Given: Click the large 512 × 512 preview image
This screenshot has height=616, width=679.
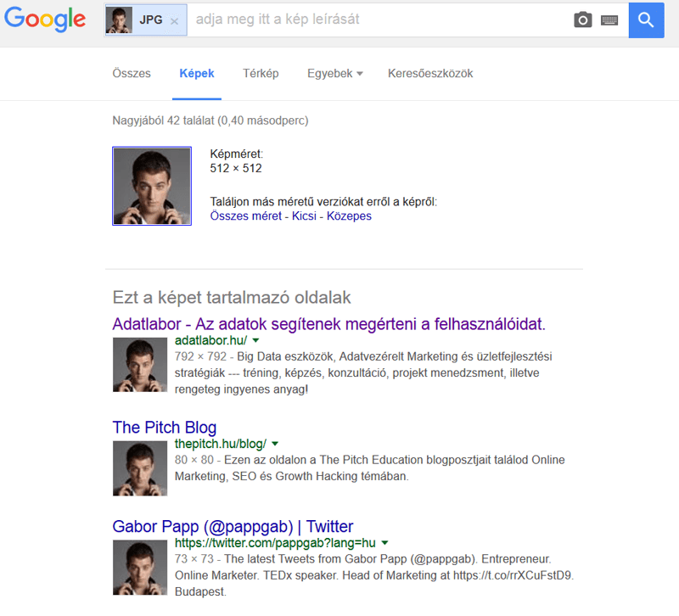Looking at the screenshot, I should (x=152, y=186).
